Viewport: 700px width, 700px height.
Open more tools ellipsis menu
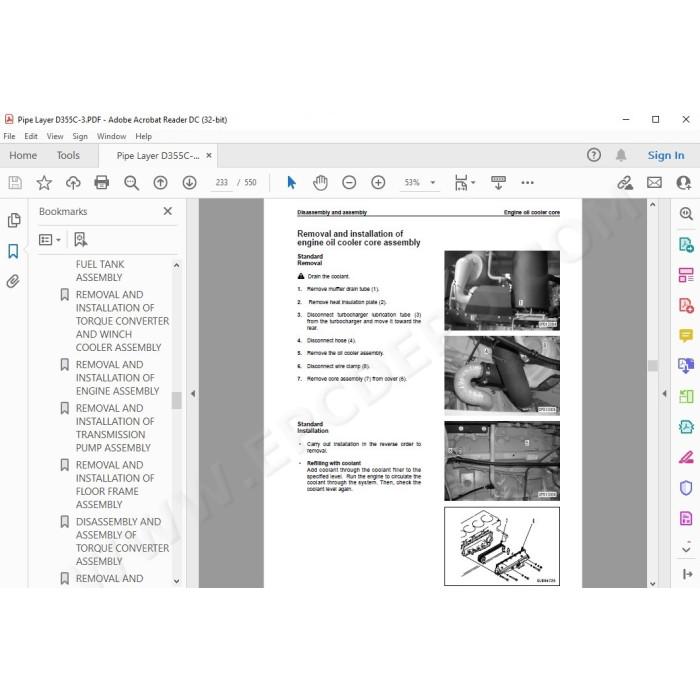point(527,183)
